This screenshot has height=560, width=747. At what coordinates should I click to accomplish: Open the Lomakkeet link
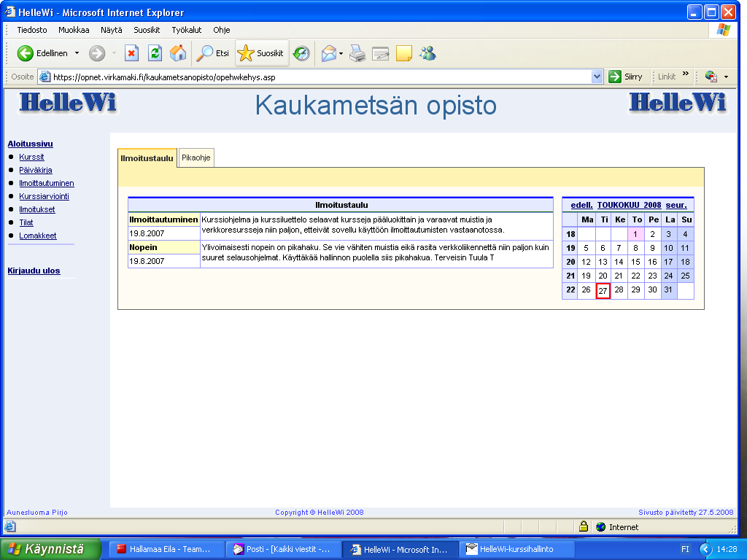[x=38, y=236]
